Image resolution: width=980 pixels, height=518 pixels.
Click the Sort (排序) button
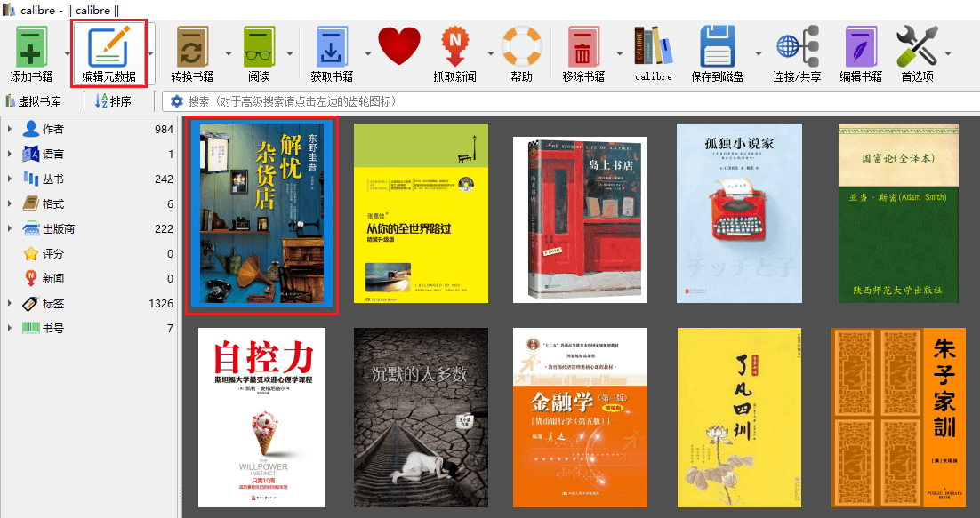113,101
